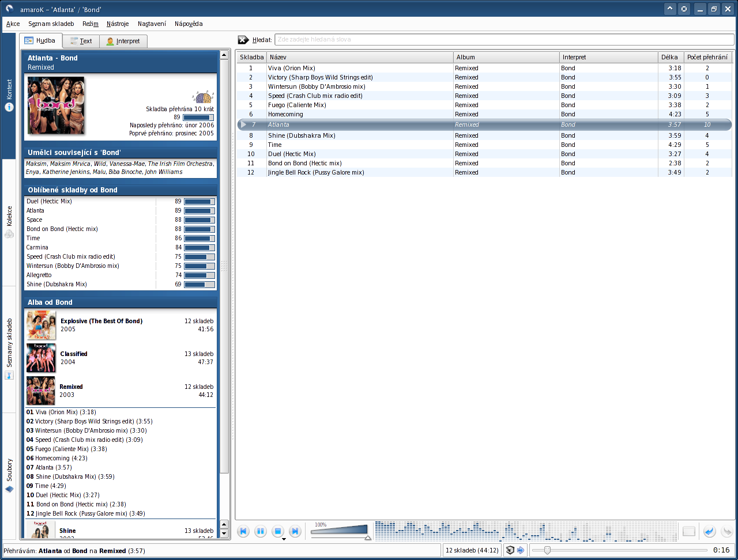Click the musical mood icon above play count

coord(202,97)
